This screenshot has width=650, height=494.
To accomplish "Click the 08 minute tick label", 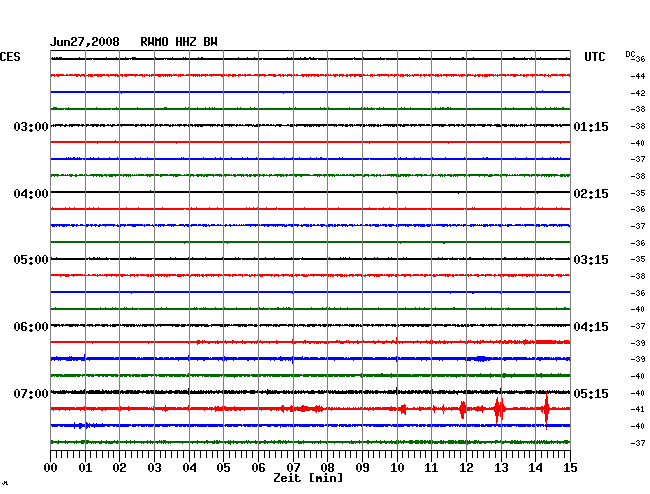I will pos(327,467).
